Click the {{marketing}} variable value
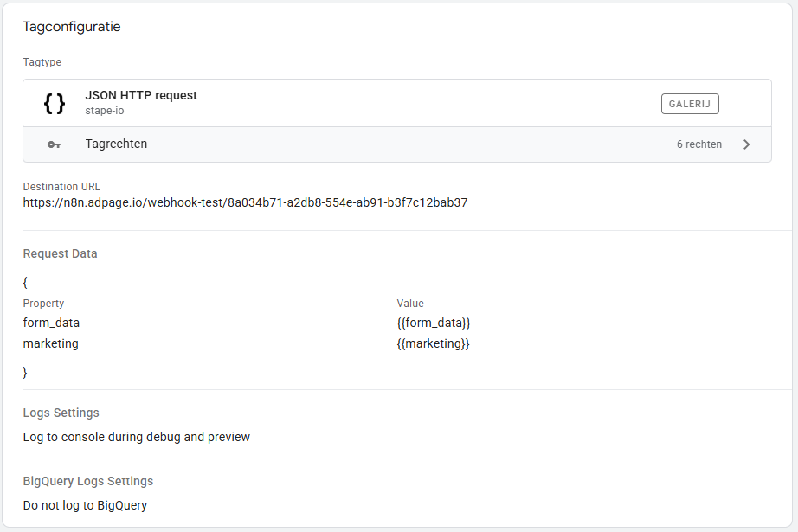Viewport: 798px width, 532px height. click(x=433, y=343)
